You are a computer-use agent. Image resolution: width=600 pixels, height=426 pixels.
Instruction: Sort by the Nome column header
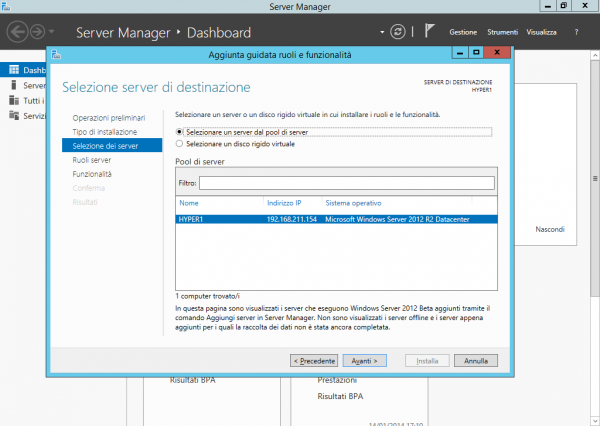(x=189, y=203)
